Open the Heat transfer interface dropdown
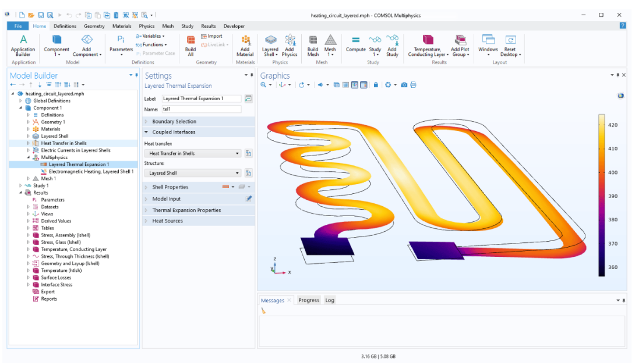 192,153
